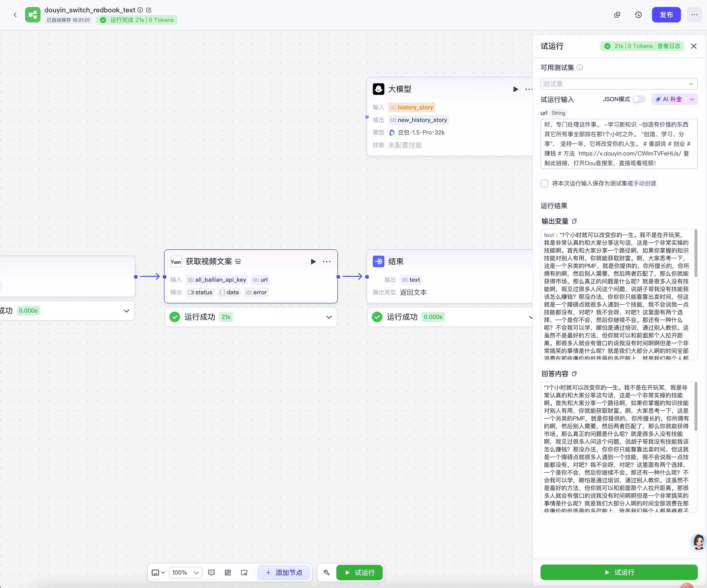Click the 手动创建 link
The image size is (707, 588).
point(644,183)
